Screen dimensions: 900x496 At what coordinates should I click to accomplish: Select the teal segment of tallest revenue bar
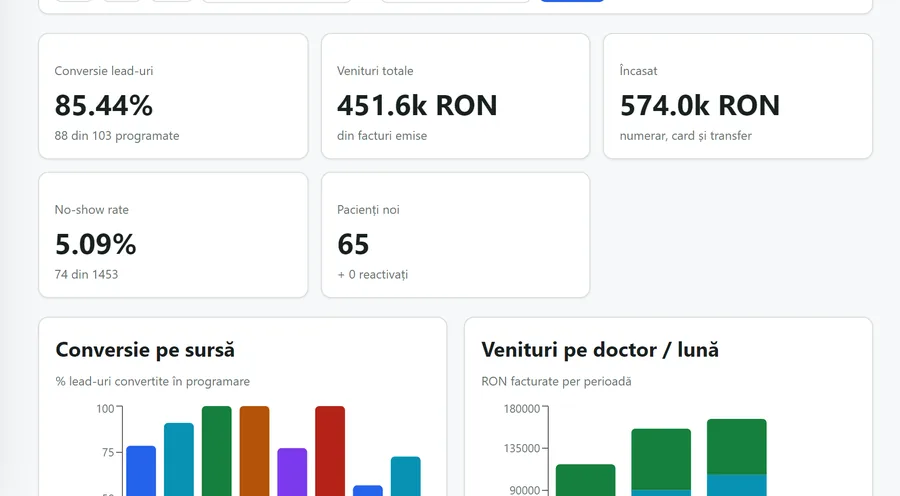click(x=736, y=485)
